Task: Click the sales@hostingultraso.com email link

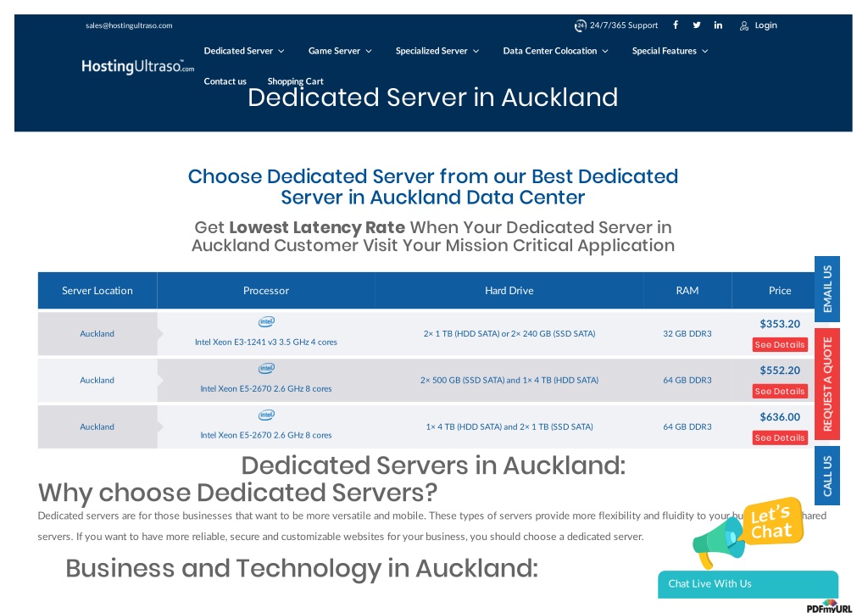Action: 129,25
